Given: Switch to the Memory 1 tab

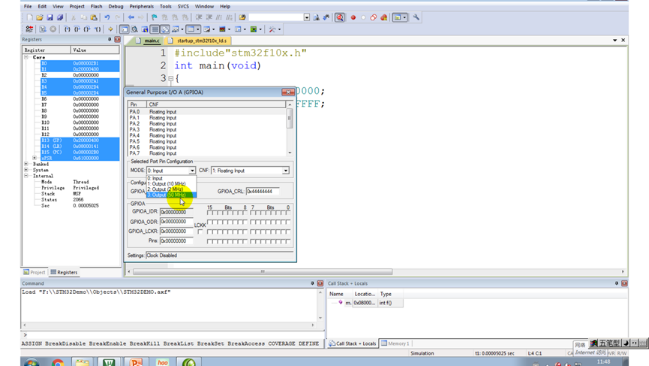Looking at the screenshot, I should coord(396,343).
